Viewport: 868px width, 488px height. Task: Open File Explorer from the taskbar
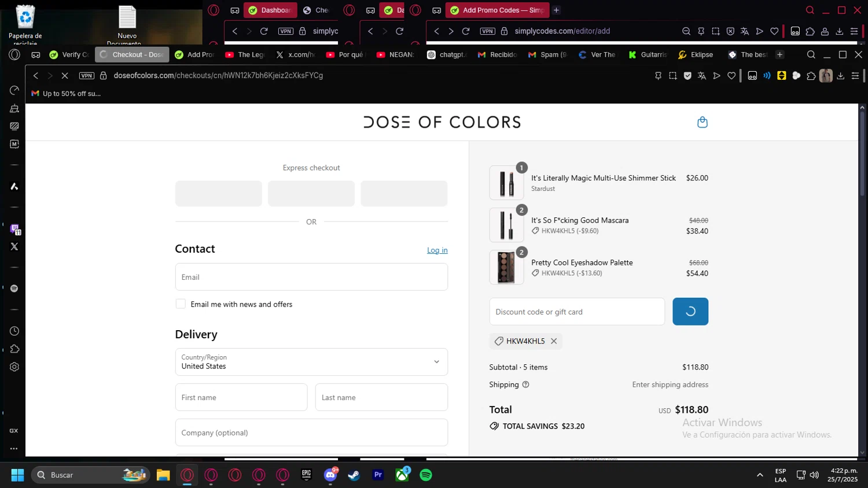[163, 475]
